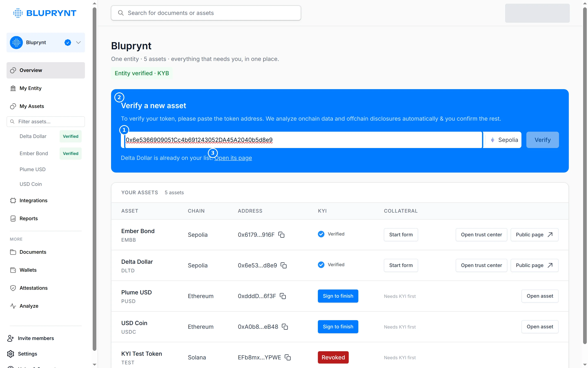The width and height of the screenshot is (588, 368).
Task: Click the Settings gear icon
Action: (x=10, y=354)
